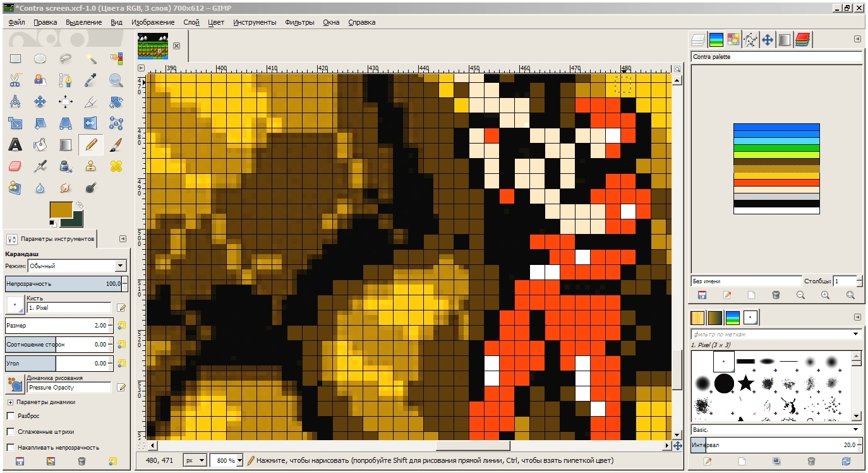This screenshot has width=868, height=473.
Task: Select the Select by Color tool
Action: [x=116, y=59]
